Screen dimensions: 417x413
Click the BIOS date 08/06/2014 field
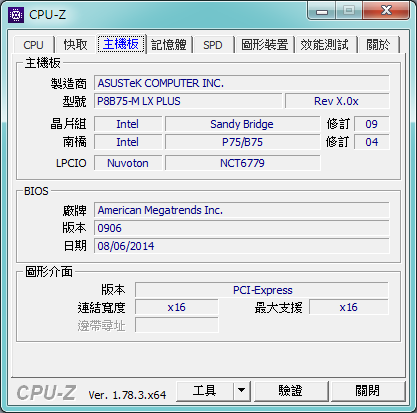click(242, 246)
